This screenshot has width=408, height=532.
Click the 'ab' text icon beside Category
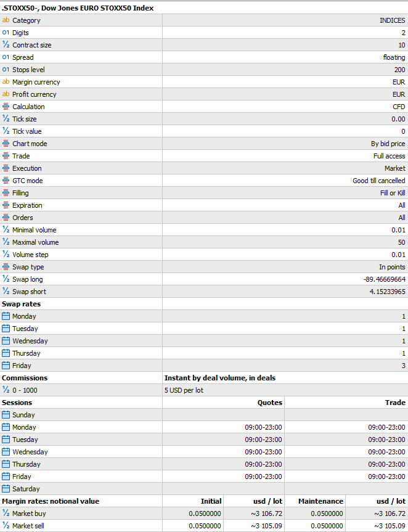coord(6,20)
